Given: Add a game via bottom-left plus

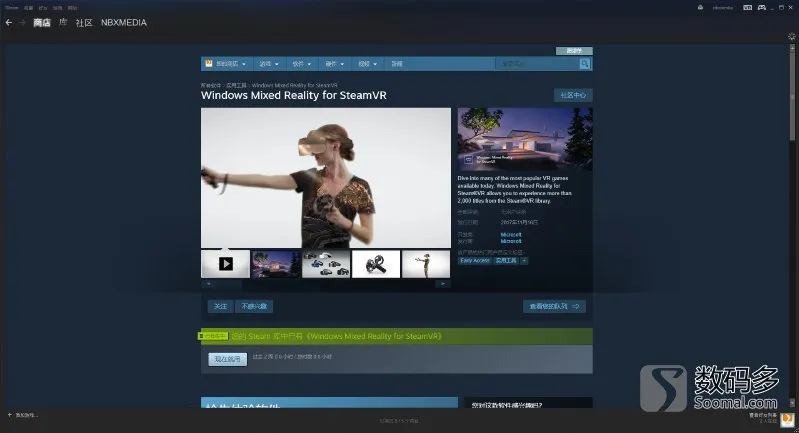Looking at the screenshot, I should pos(23,415).
